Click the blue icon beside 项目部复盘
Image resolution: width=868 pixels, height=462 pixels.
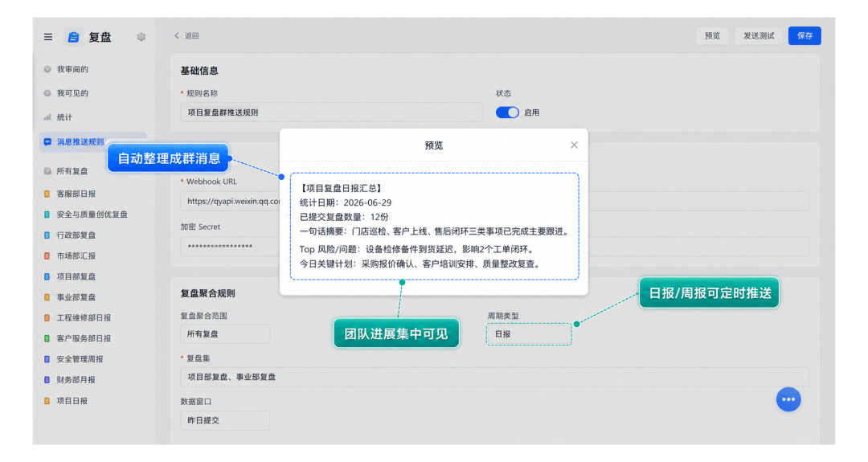click(47, 276)
